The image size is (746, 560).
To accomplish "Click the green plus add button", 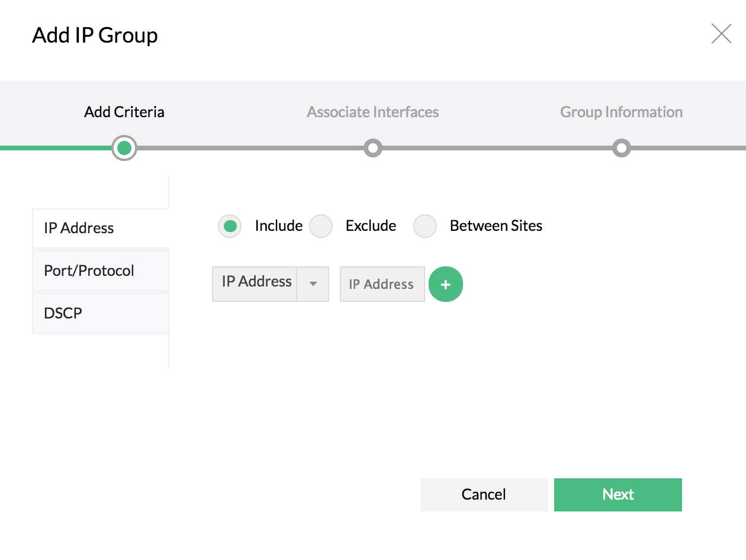I will [445, 285].
